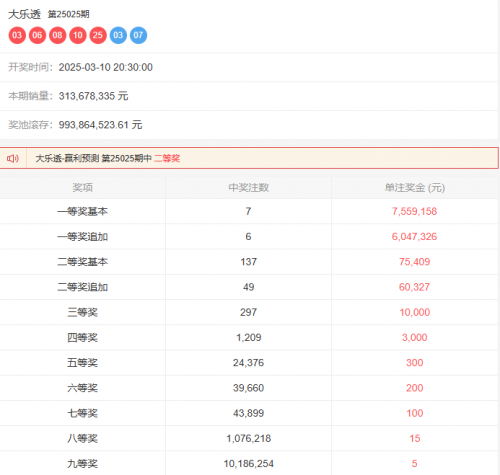Click the 六等奖 prize amount 200
The width and height of the screenshot is (500, 475).
(415, 388)
